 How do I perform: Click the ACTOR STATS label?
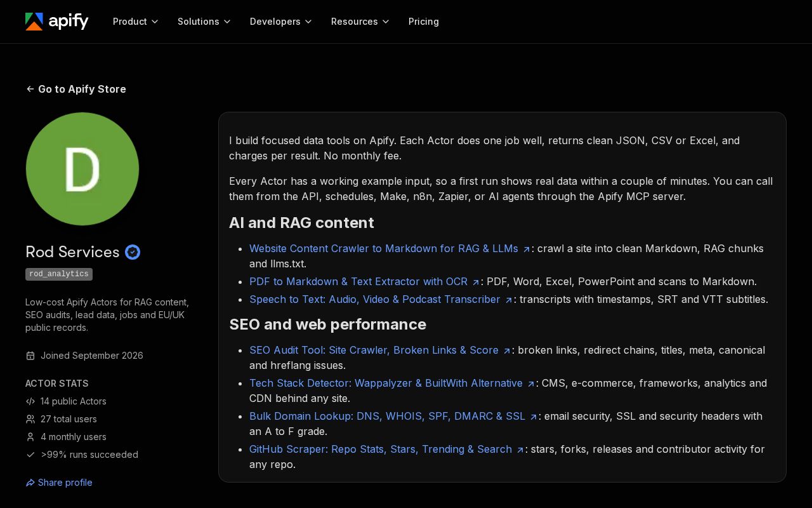[57, 384]
